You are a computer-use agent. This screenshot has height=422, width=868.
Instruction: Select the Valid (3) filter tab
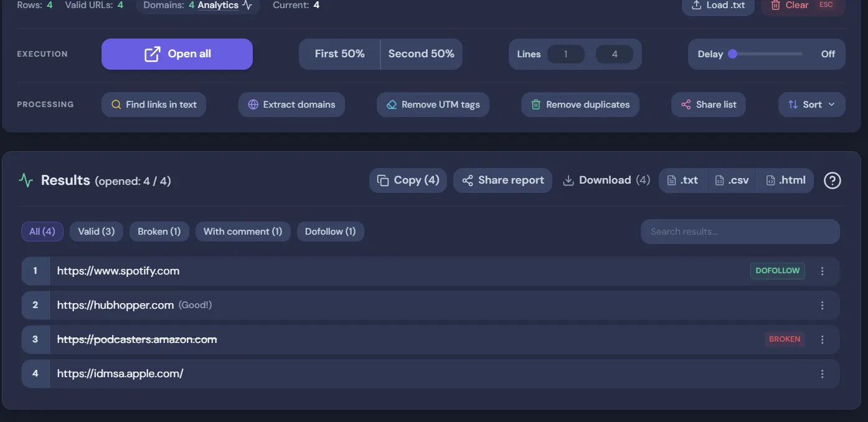click(x=97, y=232)
